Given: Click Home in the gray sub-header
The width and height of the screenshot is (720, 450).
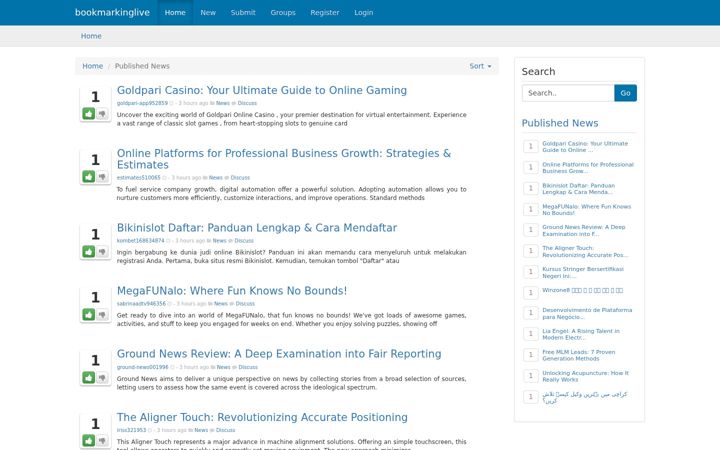Looking at the screenshot, I should [91, 36].
